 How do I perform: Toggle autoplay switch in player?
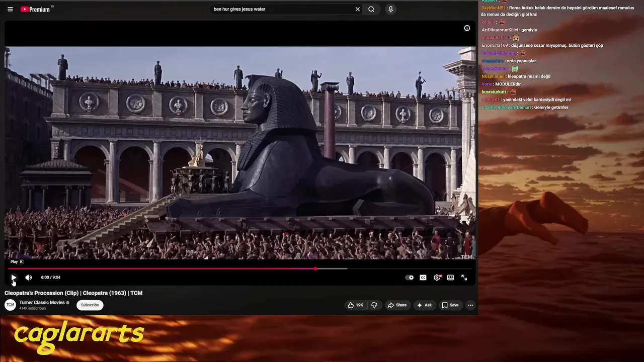(x=410, y=278)
